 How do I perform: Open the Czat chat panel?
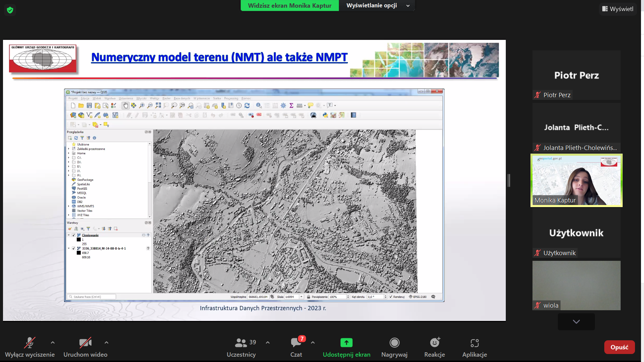pyautogui.click(x=296, y=343)
